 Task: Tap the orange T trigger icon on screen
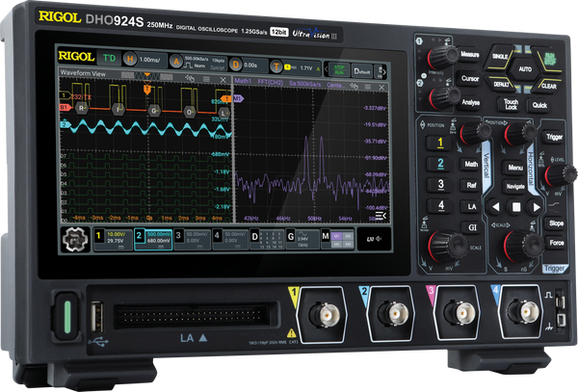[276, 66]
